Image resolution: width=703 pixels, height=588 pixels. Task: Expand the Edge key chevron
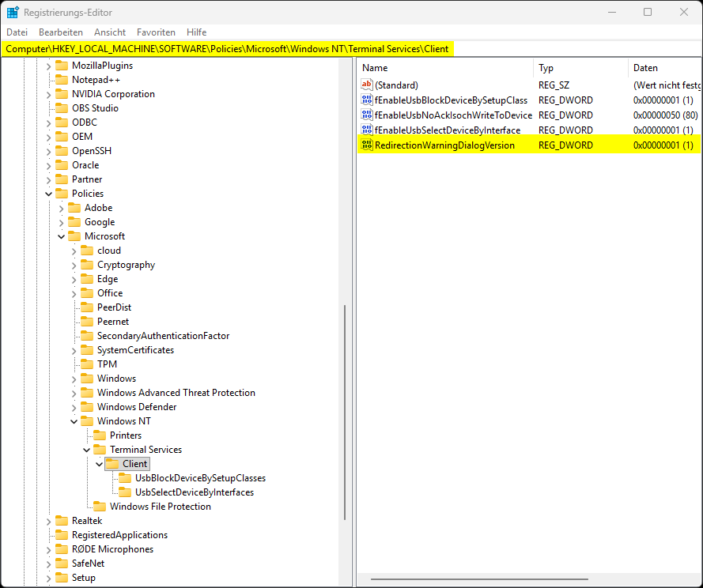coord(74,279)
